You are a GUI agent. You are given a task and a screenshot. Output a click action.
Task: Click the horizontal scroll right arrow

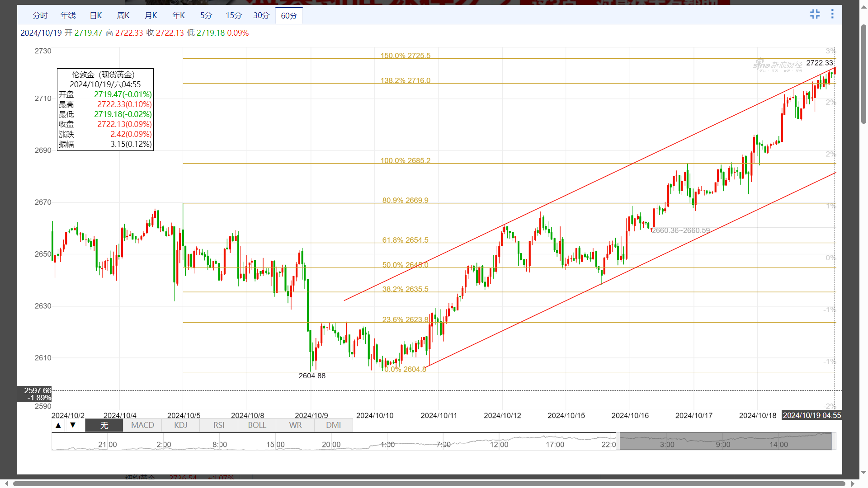coord(853,483)
